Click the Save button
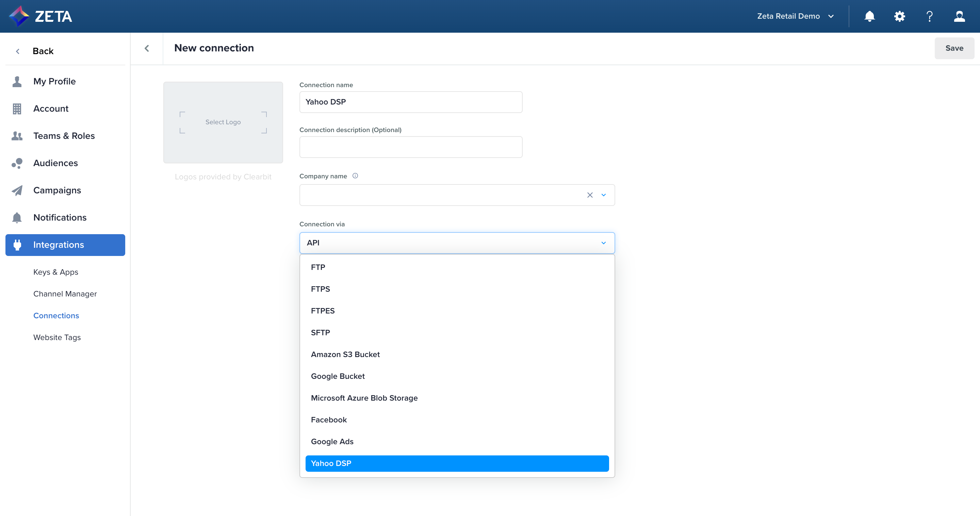Screen dimensions: 980x516 click(954, 48)
